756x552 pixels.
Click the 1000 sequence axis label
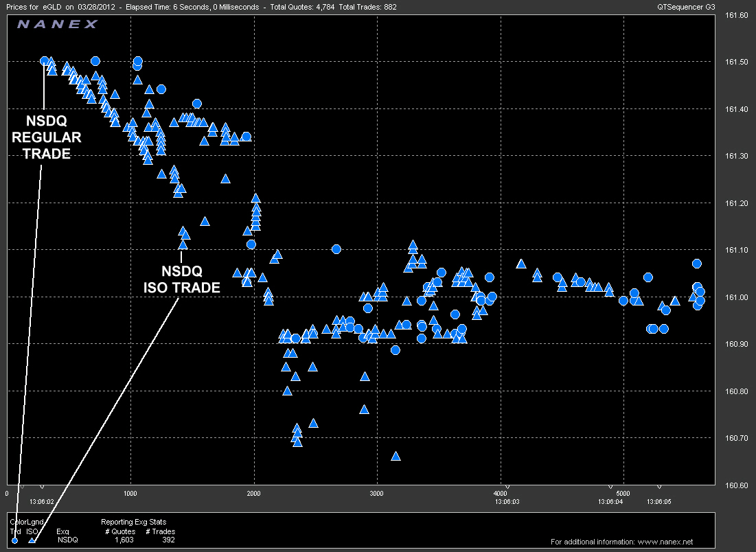pyautogui.click(x=130, y=493)
